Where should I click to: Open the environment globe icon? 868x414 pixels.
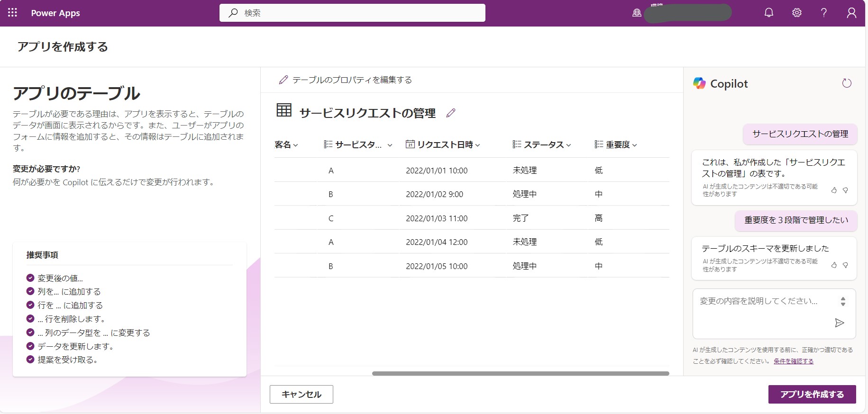click(x=637, y=13)
